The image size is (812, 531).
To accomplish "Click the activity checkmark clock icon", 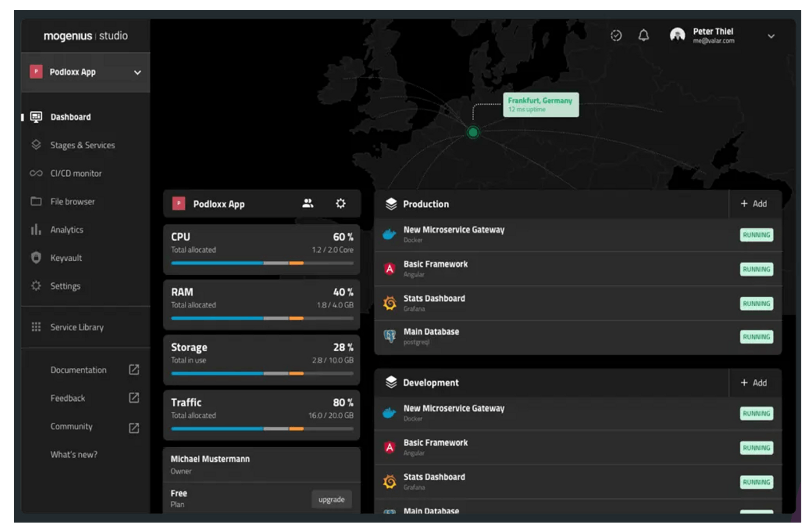I will [x=616, y=36].
